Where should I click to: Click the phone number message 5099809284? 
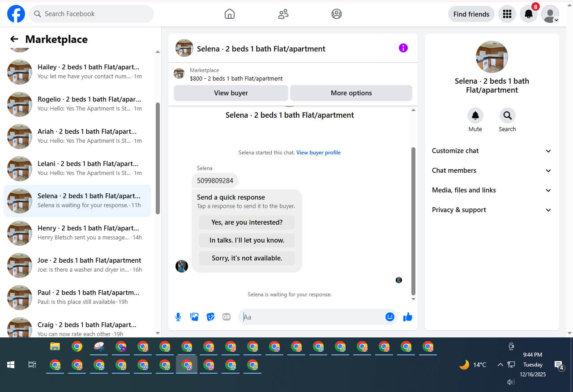[x=215, y=181]
